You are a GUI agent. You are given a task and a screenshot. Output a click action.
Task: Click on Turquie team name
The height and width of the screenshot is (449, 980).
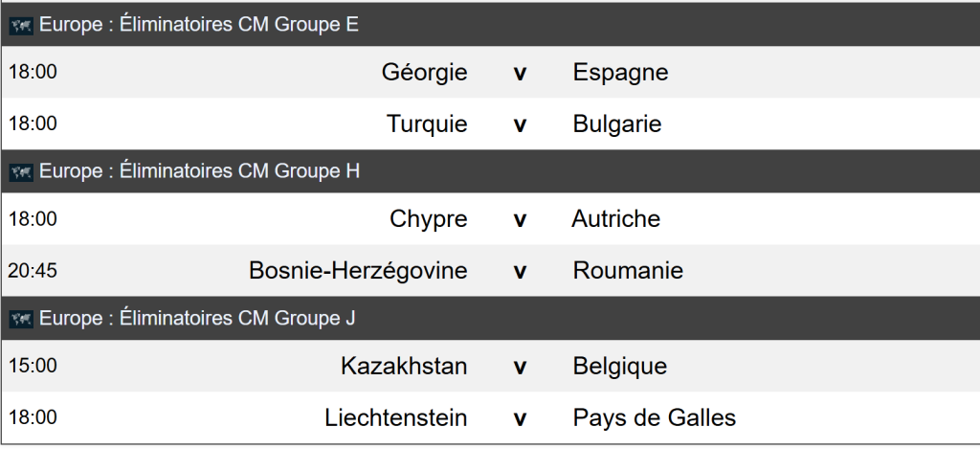427,124
